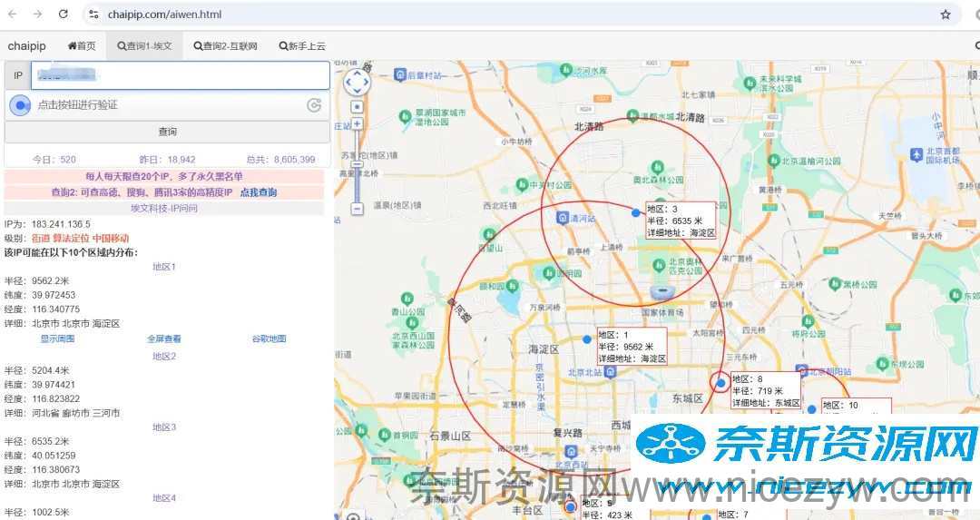This screenshot has height=520, width=980.
Task: Click 总共: 8,605,399 counter text
Action: 281,160
